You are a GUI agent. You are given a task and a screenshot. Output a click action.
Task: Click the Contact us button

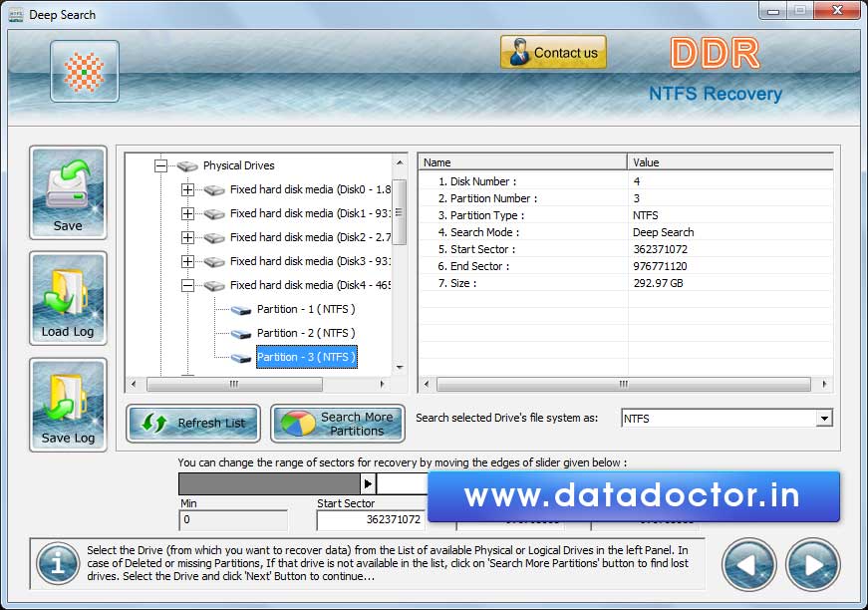coord(553,53)
